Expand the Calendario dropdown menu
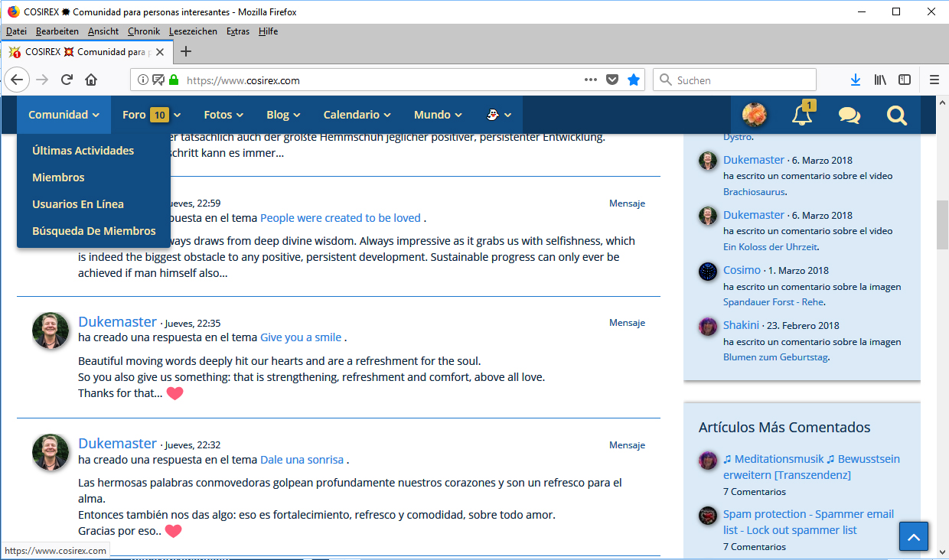The width and height of the screenshot is (949, 560). pyautogui.click(x=357, y=115)
